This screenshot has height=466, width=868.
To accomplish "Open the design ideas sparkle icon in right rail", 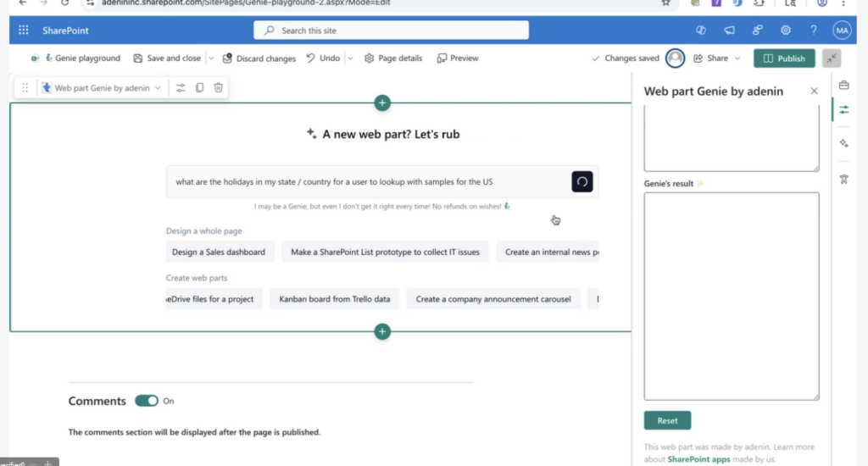I will click(843, 143).
